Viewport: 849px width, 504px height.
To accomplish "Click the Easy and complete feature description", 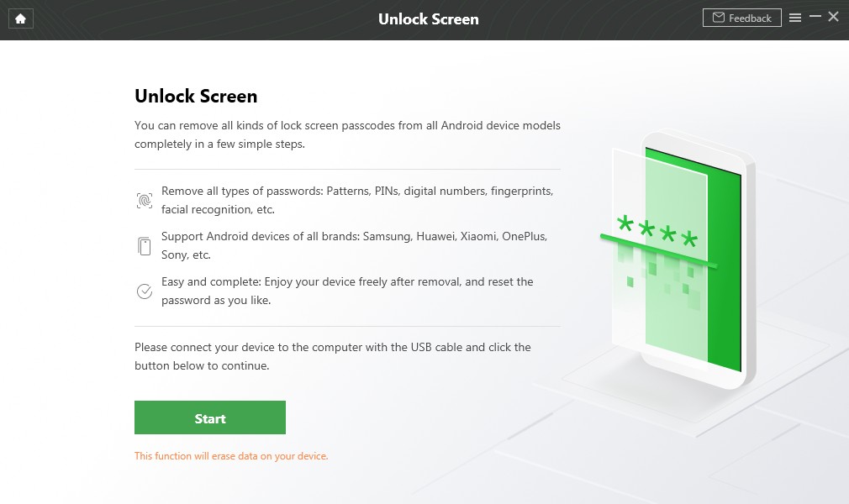I will click(347, 291).
